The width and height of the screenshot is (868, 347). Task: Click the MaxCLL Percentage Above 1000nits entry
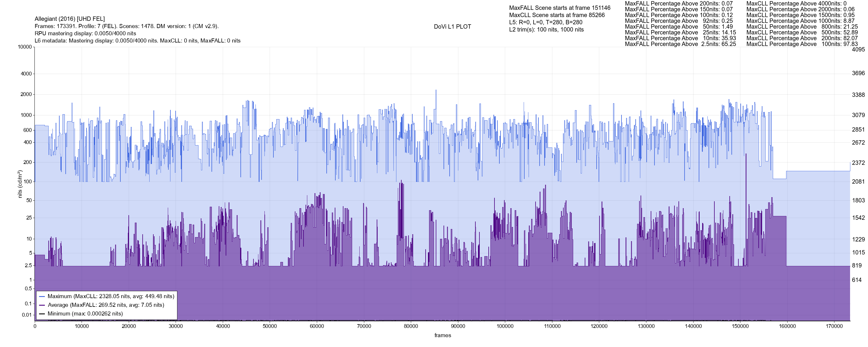[800, 21]
